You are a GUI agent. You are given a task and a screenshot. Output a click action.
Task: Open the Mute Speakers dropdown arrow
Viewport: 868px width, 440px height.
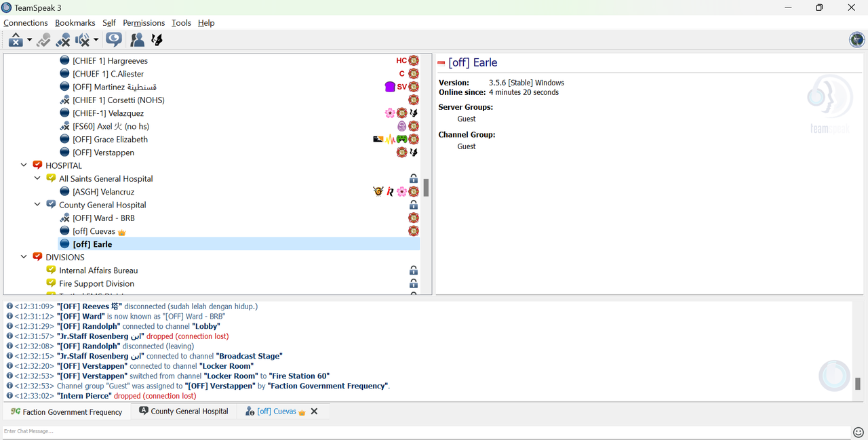(x=96, y=41)
